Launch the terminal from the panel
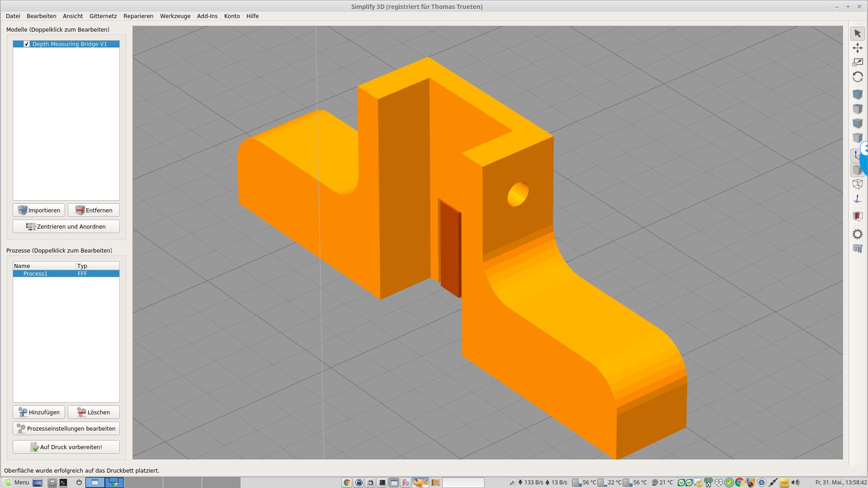Image resolution: width=868 pixels, height=488 pixels. 63,483
